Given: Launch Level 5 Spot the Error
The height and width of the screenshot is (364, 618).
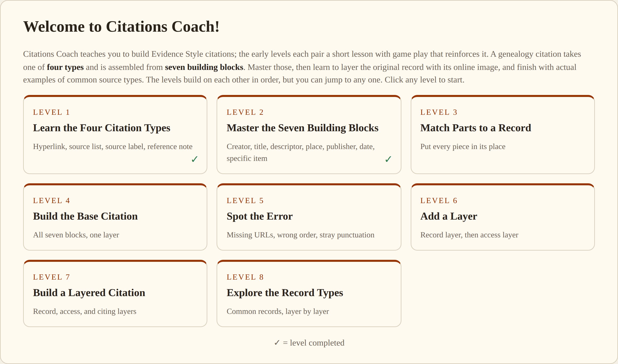Looking at the screenshot, I should pos(309,217).
